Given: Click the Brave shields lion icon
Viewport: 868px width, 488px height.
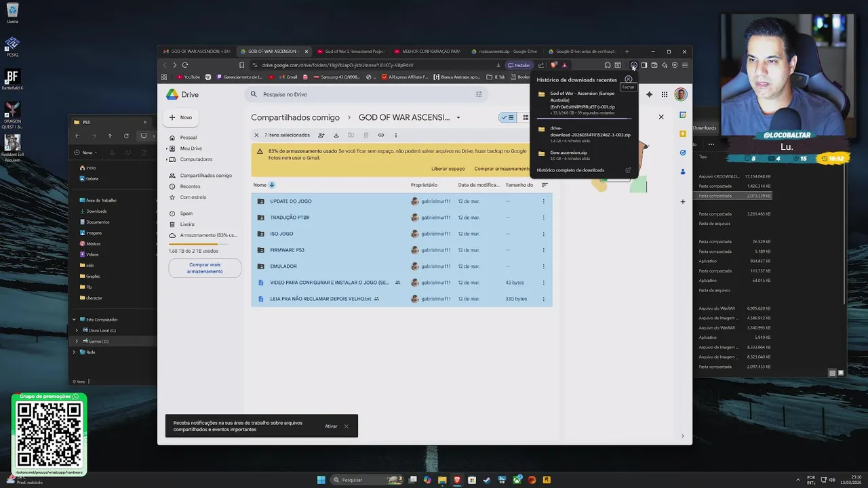Looking at the screenshot, I should pyautogui.click(x=554, y=65).
